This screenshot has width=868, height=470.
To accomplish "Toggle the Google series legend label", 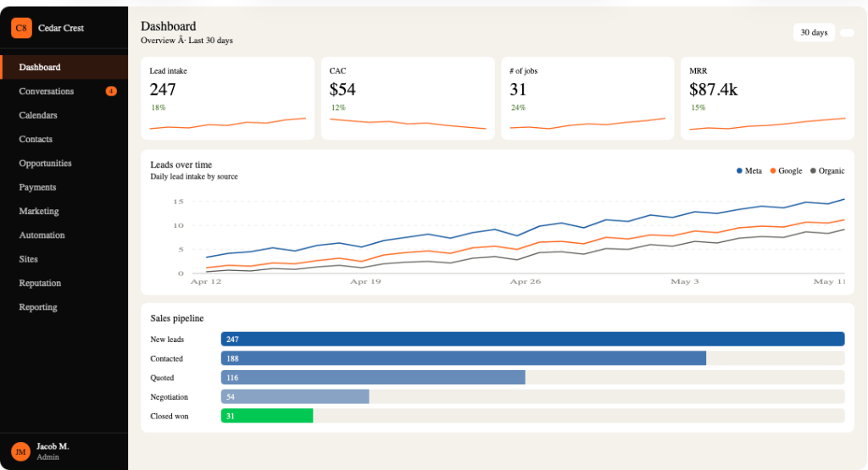I will pos(790,171).
